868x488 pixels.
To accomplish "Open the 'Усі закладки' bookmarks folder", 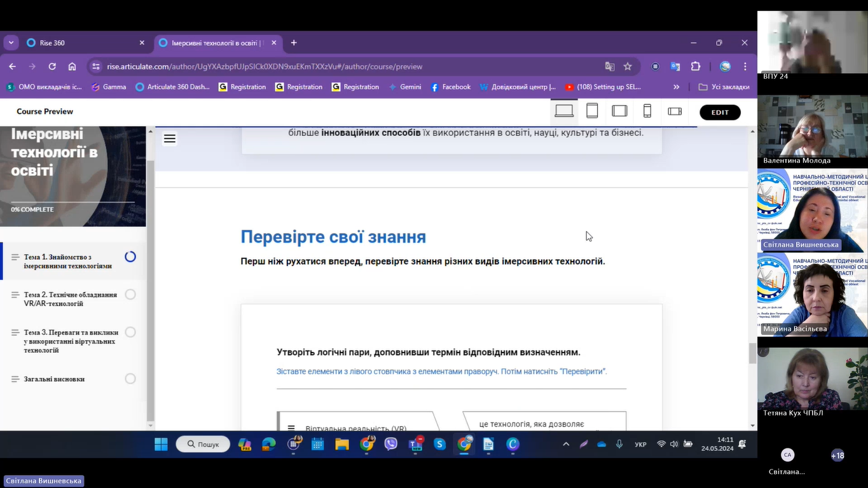I will [724, 87].
